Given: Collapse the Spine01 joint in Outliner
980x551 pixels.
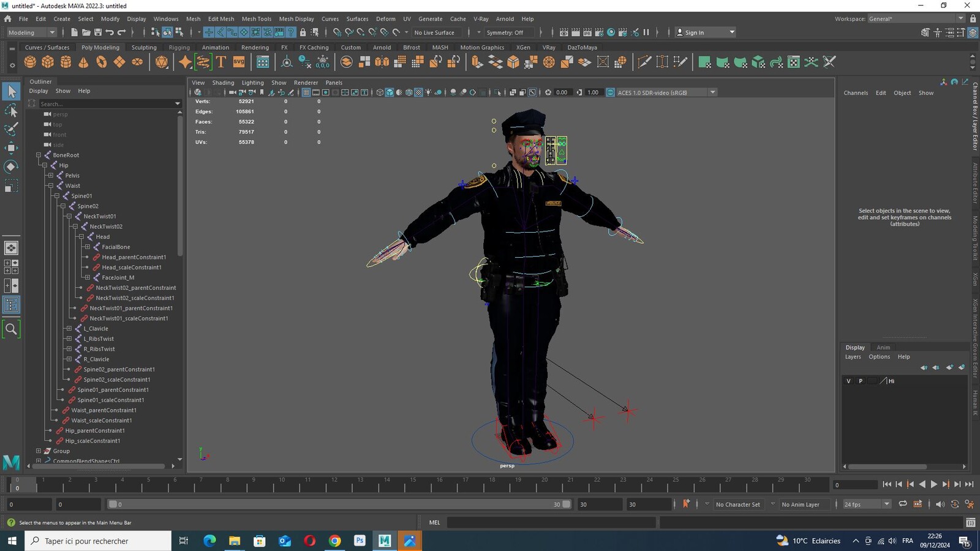Looking at the screenshot, I should click(56, 196).
